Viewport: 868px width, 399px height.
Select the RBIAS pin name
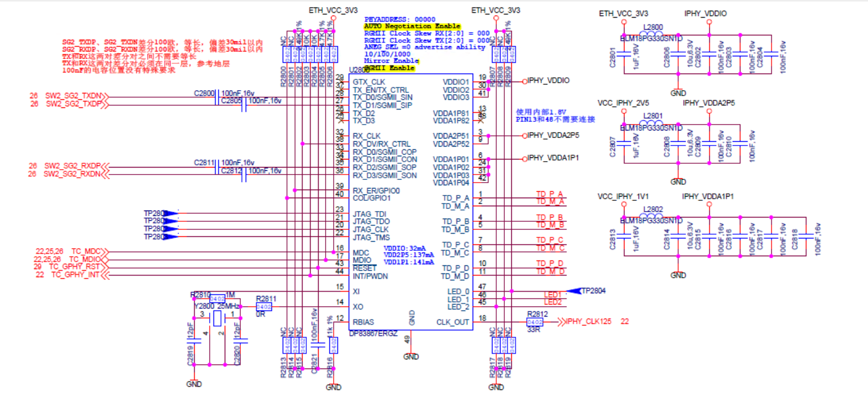pyautogui.click(x=363, y=322)
